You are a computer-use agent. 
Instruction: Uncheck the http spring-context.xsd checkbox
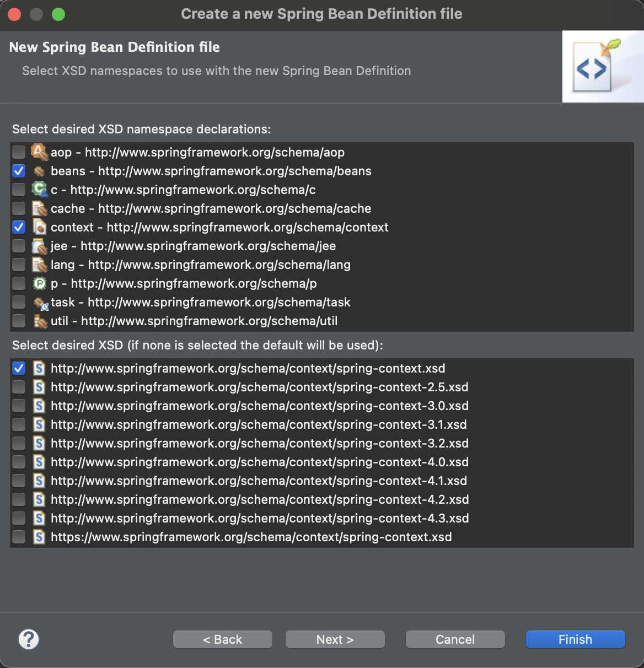19,368
